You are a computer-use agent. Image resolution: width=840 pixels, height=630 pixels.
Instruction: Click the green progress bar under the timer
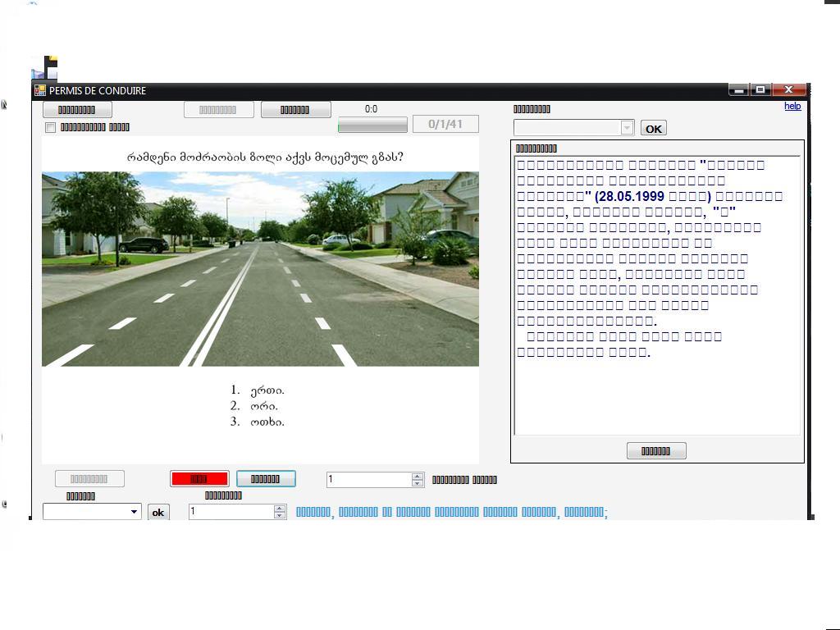tap(372, 126)
